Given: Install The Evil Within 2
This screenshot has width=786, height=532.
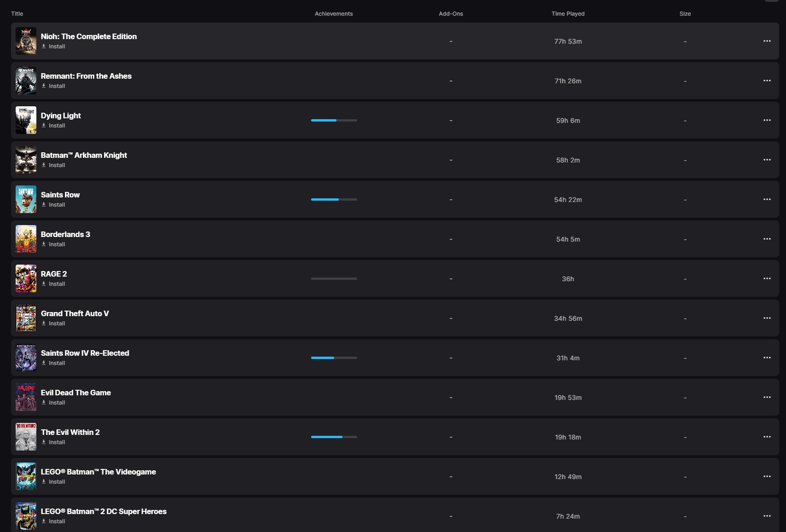Looking at the screenshot, I should [x=53, y=442].
